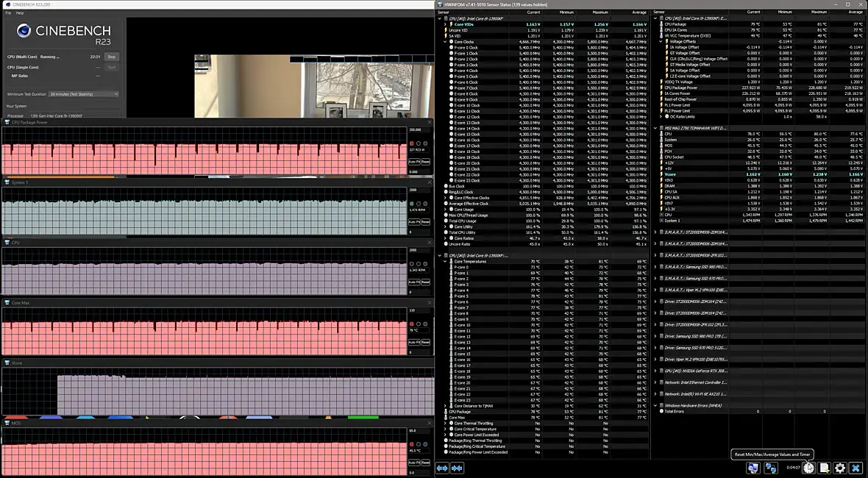This screenshot has width=868, height=478.
Task: Click the Minimum column header in left panel
Action: [x=566, y=13]
